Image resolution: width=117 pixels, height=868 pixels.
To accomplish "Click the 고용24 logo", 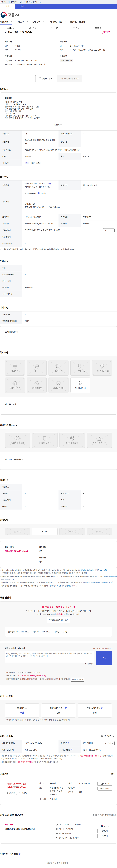I will [10, 15].
